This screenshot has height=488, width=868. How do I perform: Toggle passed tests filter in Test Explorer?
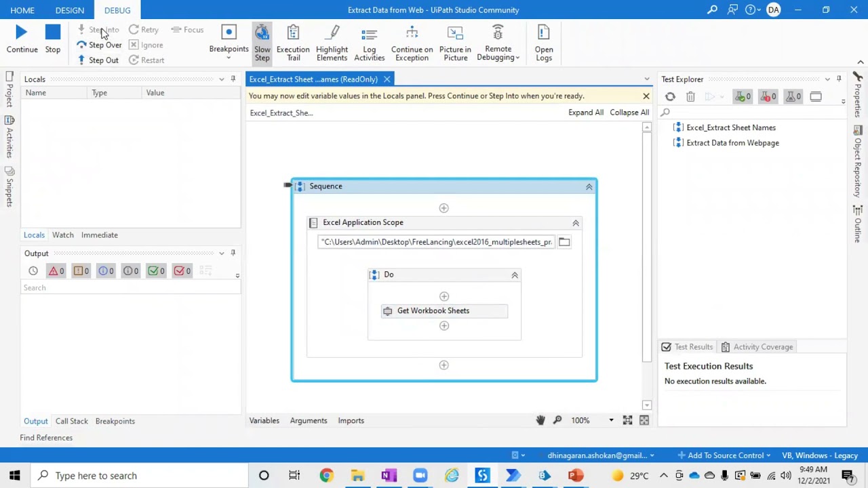[743, 97]
